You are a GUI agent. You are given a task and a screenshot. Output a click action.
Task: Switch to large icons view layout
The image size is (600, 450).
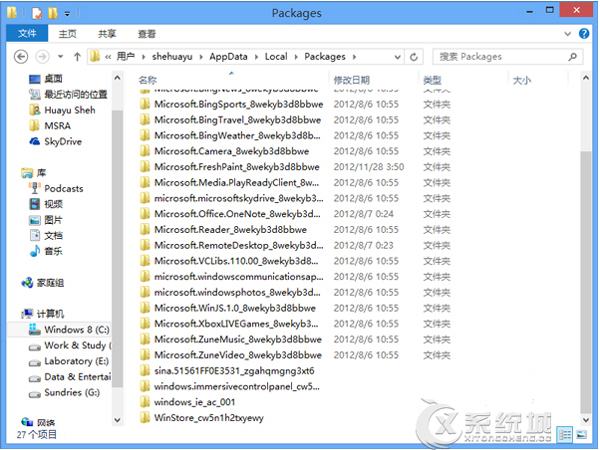pyautogui.click(x=581, y=435)
